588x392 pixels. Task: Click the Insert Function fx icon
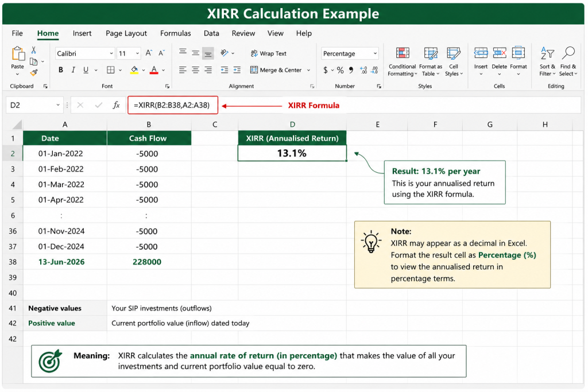click(x=116, y=105)
